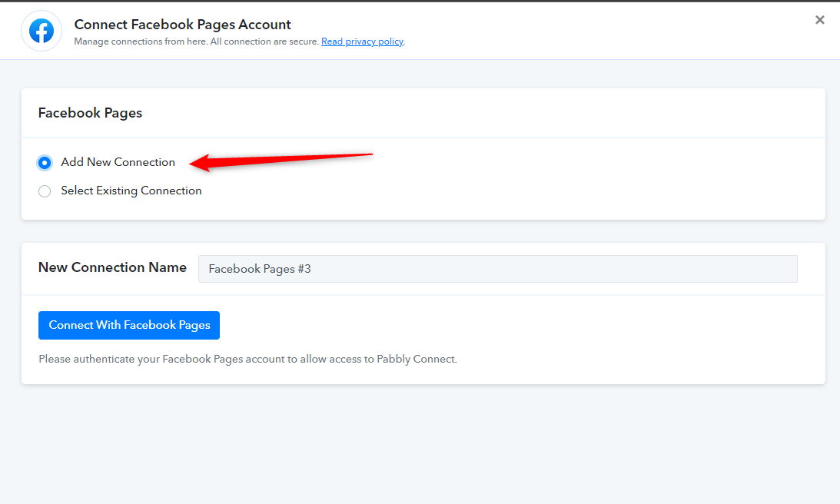The width and height of the screenshot is (840, 504).
Task: Click the Facebook Pages section title
Action: 90,113
